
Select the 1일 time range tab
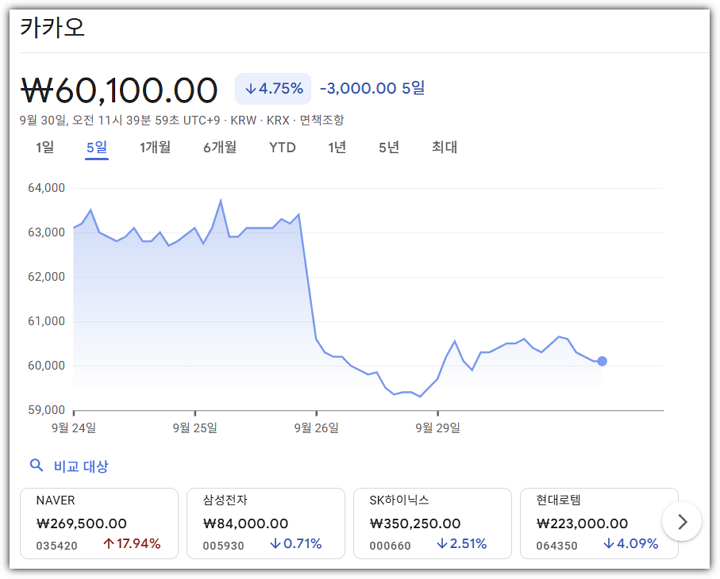tap(45, 147)
